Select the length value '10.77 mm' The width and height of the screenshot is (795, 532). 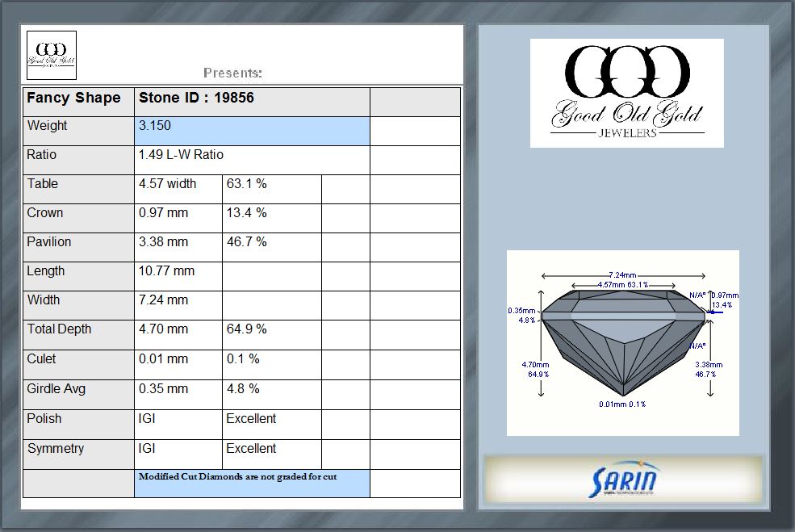[x=178, y=276]
